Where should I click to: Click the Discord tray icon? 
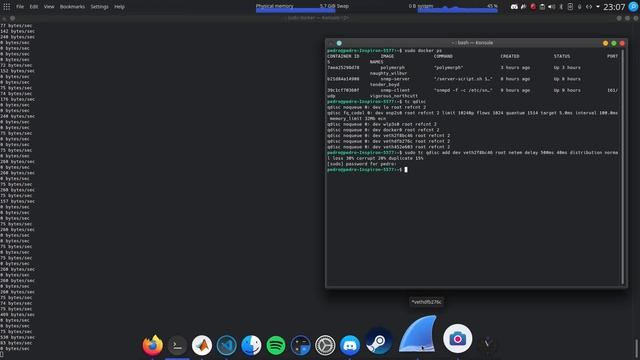coord(514,7)
